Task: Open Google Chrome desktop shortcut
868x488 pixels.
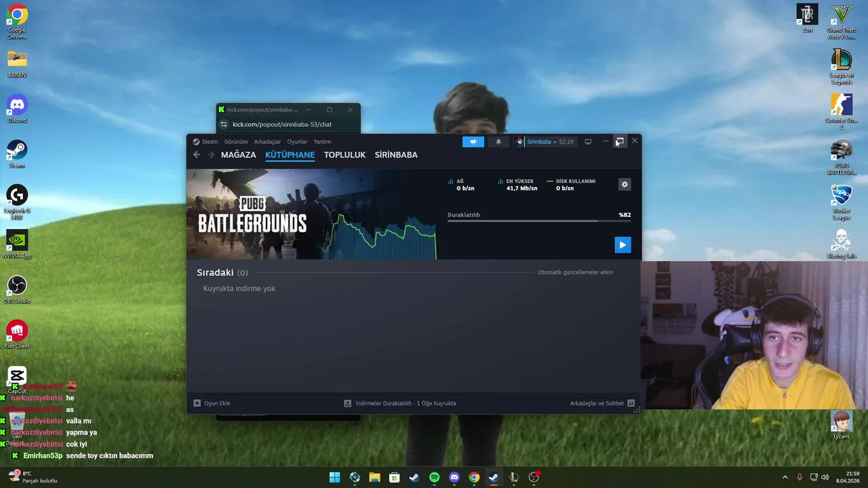Action: [17, 22]
